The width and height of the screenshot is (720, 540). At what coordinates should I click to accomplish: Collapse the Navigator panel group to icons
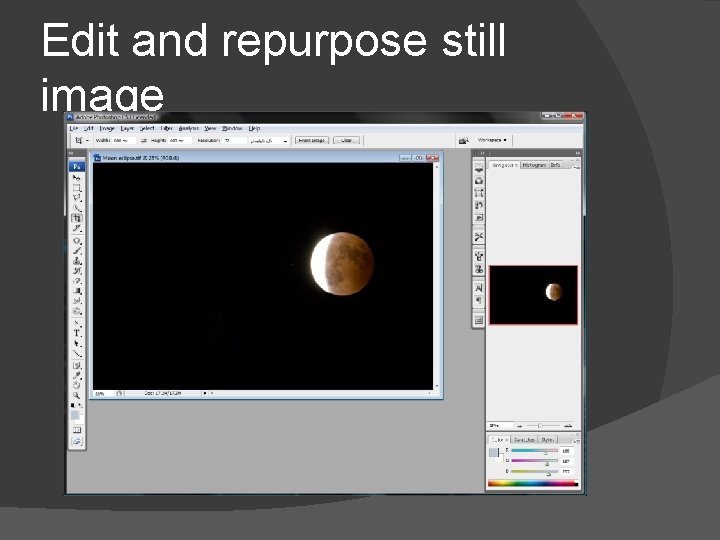coord(578,153)
